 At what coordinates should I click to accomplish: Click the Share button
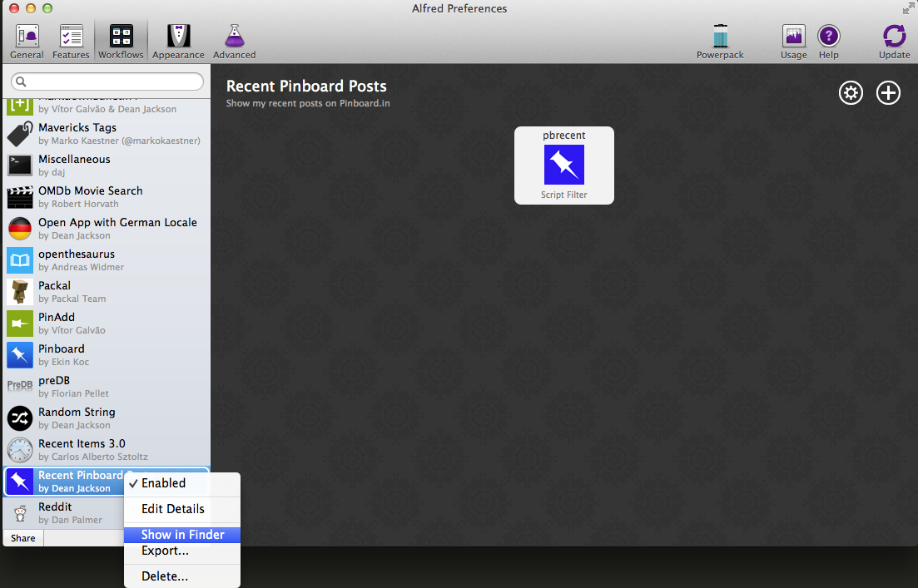(23, 538)
